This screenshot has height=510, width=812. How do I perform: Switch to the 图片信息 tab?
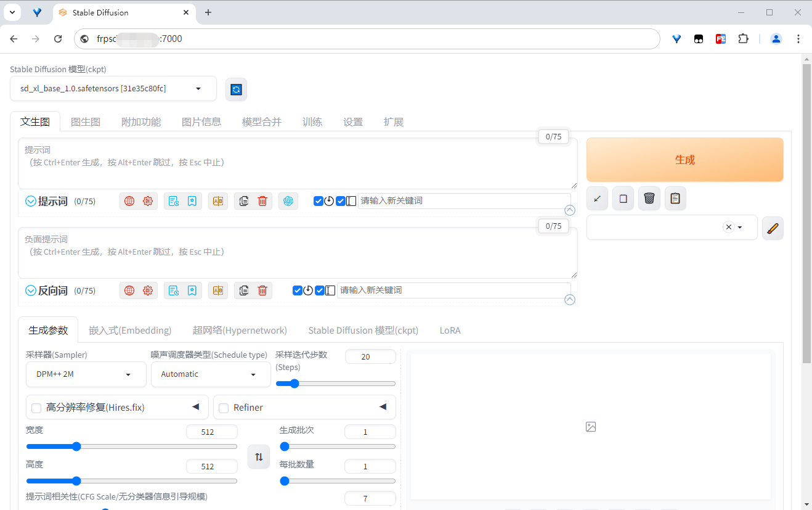point(201,122)
